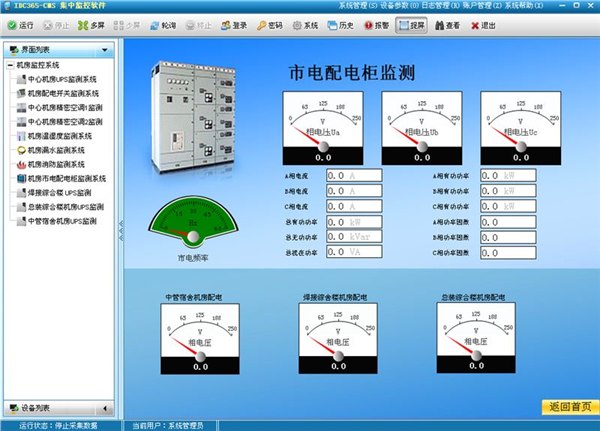This screenshot has width=600, height=431.
Task: Click the C相功率因数 value field
Action: (x=508, y=253)
